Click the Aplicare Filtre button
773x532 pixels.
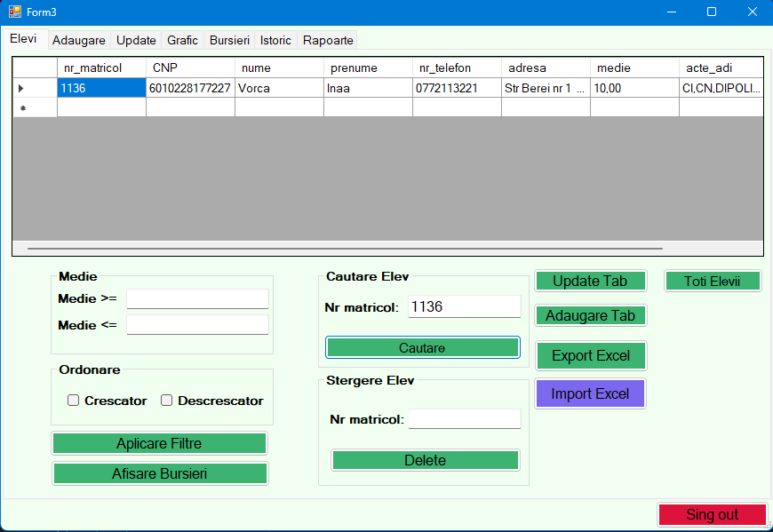159,442
